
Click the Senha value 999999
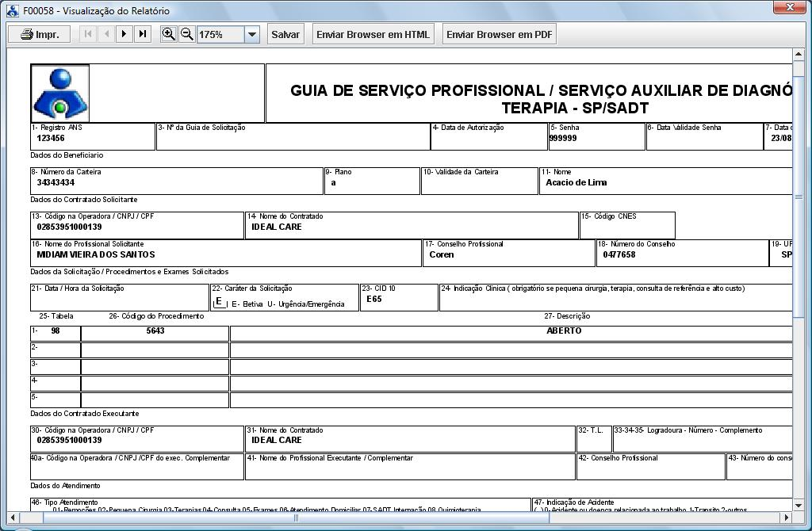point(563,138)
